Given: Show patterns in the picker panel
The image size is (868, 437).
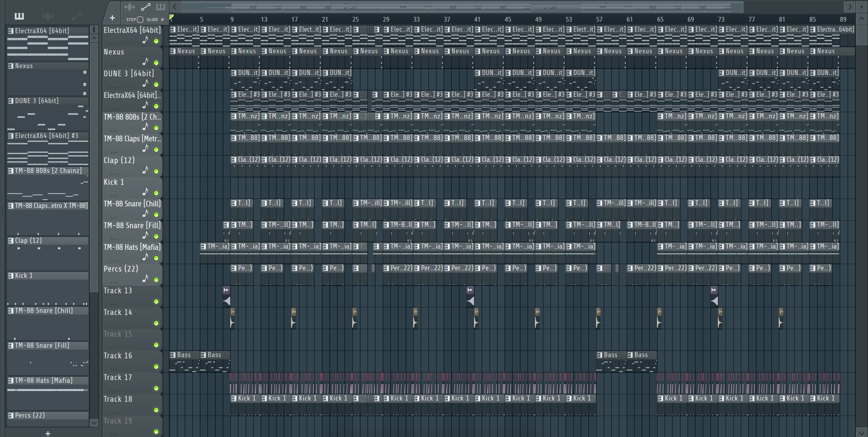Looking at the screenshot, I should tap(19, 16).
